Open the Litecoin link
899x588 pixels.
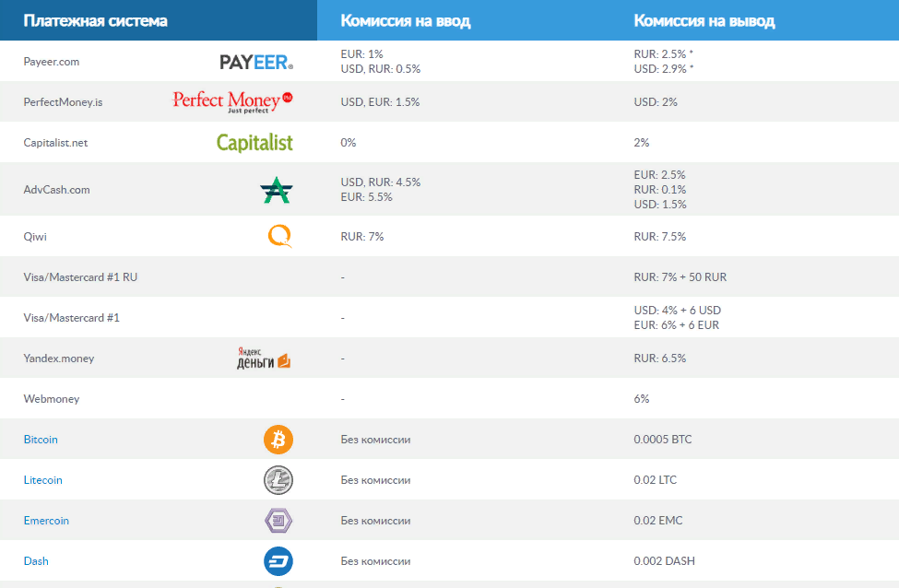pyautogui.click(x=43, y=480)
